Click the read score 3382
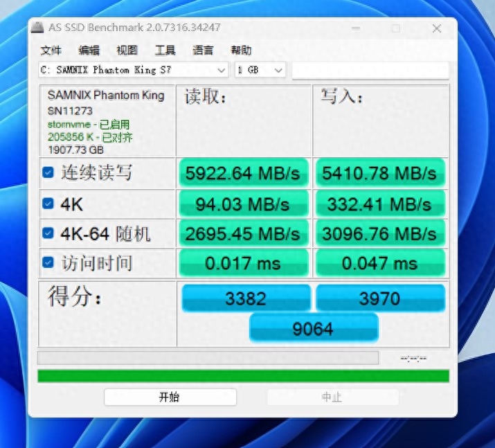This screenshot has width=495, height=448. tap(246, 298)
